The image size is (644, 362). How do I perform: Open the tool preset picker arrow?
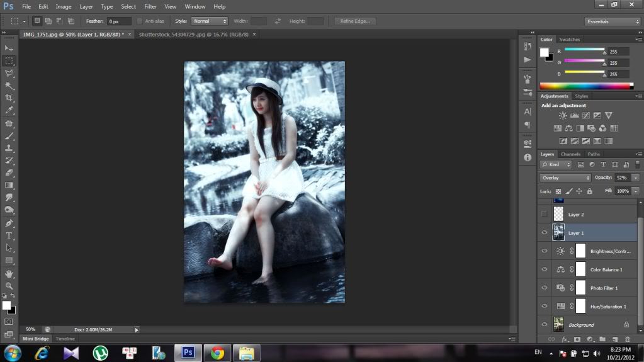24,21
